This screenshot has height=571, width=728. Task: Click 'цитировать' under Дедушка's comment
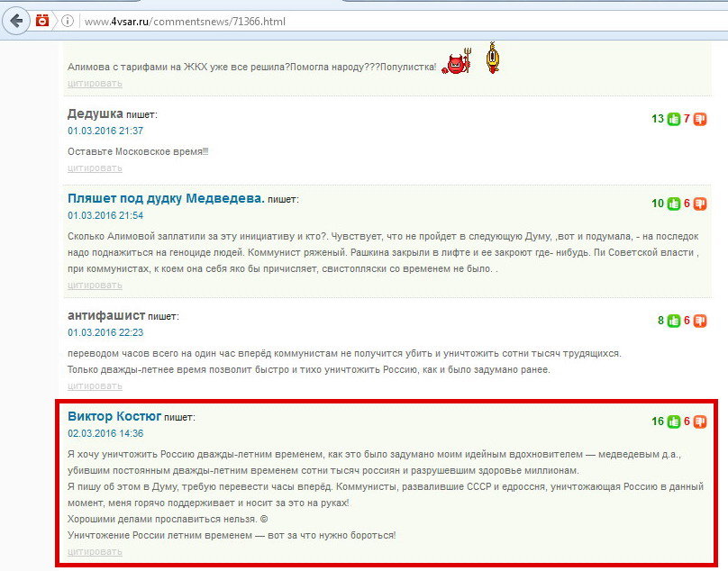[95, 168]
